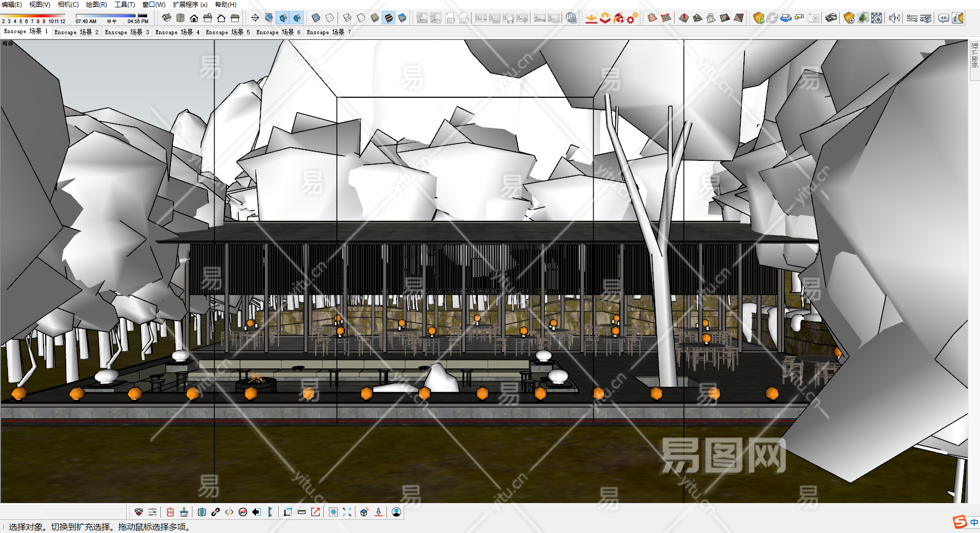Open the 扩展程序 menu
This screenshot has width=980, height=533.
(x=190, y=5)
